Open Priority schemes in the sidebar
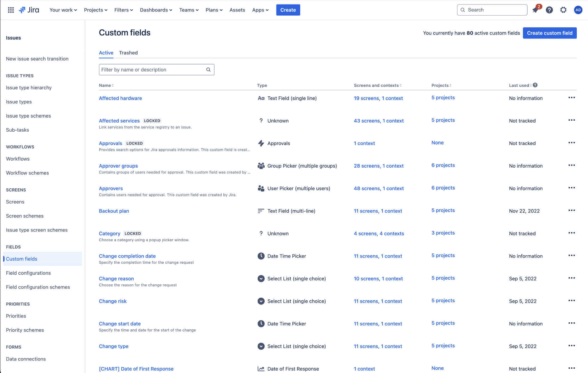This screenshot has width=588, height=373. (x=25, y=330)
